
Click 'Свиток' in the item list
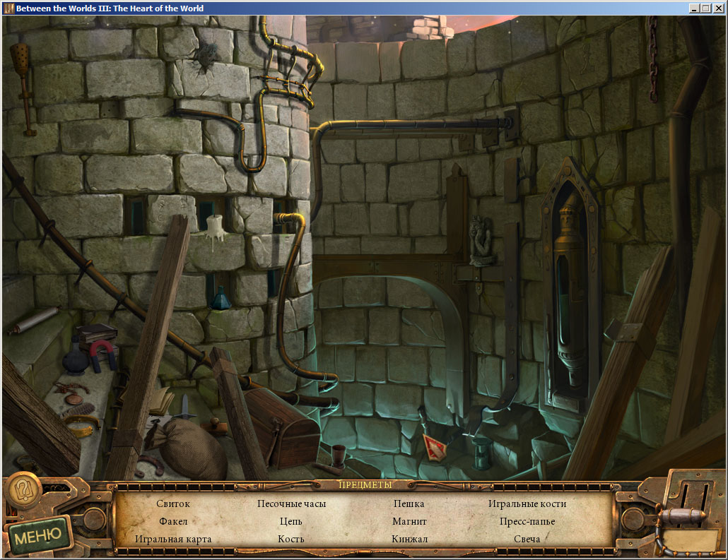[x=173, y=504]
